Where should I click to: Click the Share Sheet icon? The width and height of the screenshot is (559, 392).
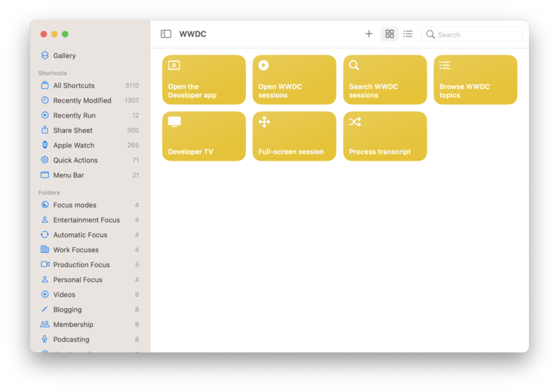coord(45,131)
